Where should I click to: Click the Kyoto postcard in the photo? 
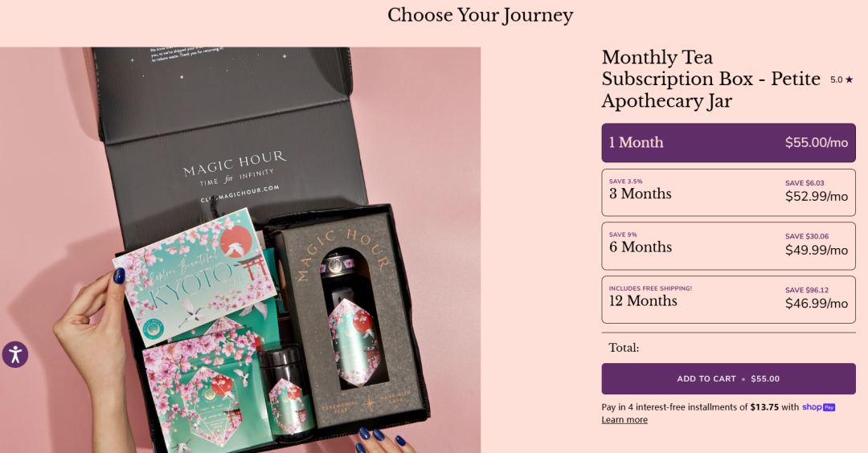coord(194,276)
